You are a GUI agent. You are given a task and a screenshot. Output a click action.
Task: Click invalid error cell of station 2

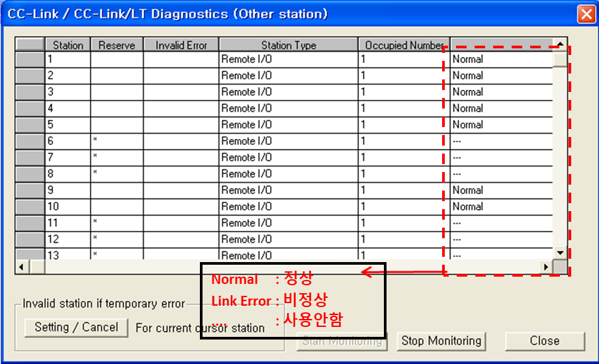point(181,76)
